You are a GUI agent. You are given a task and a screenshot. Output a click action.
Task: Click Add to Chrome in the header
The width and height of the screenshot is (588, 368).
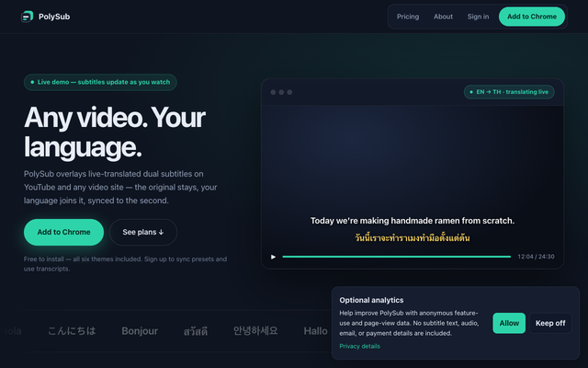pyautogui.click(x=532, y=17)
